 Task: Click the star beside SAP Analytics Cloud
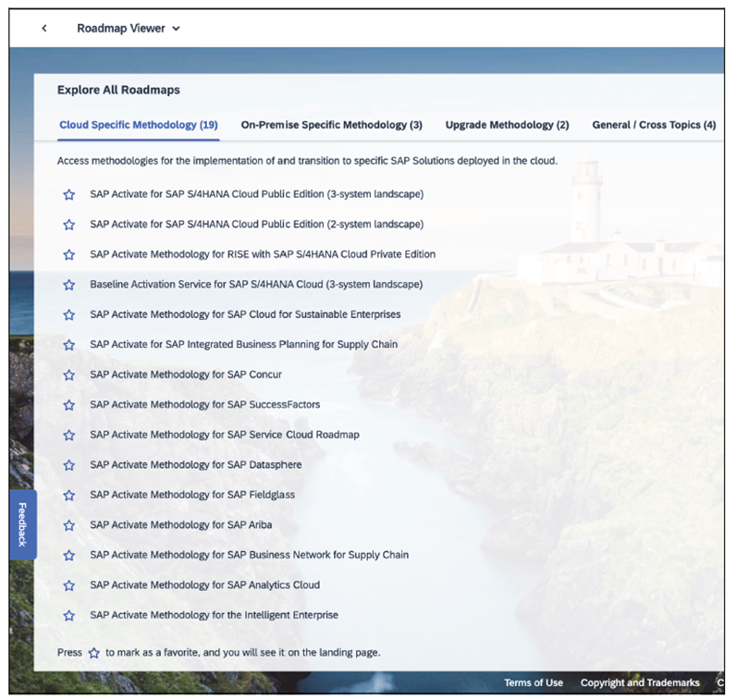(x=69, y=585)
